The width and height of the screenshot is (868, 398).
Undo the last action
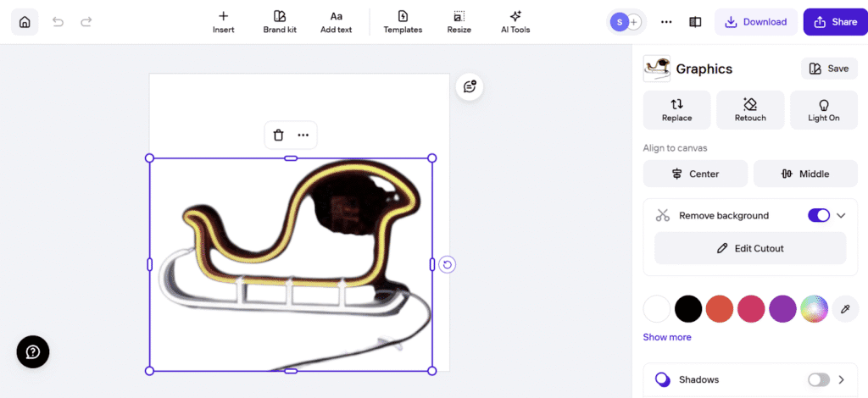(x=58, y=22)
